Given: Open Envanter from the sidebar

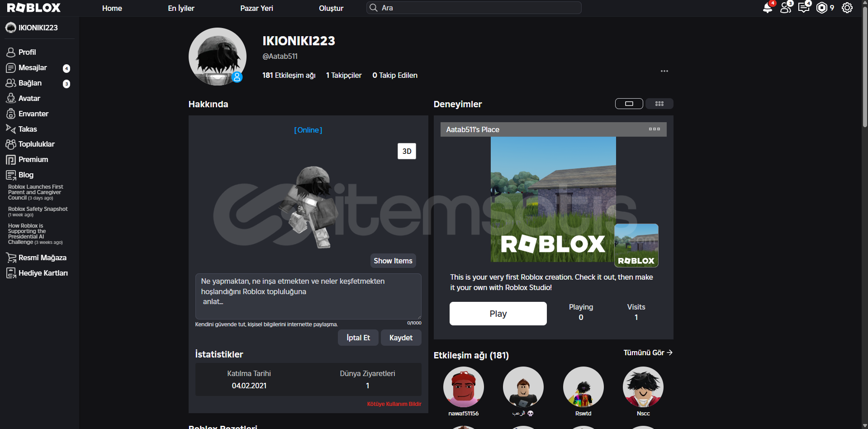Looking at the screenshot, I should click(33, 114).
